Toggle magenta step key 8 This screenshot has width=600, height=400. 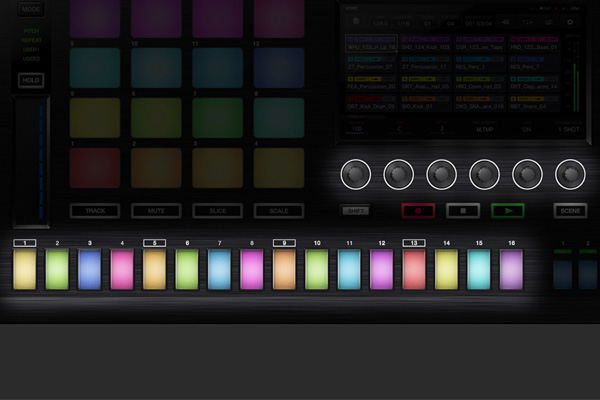pyautogui.click(x=252, y=269)
